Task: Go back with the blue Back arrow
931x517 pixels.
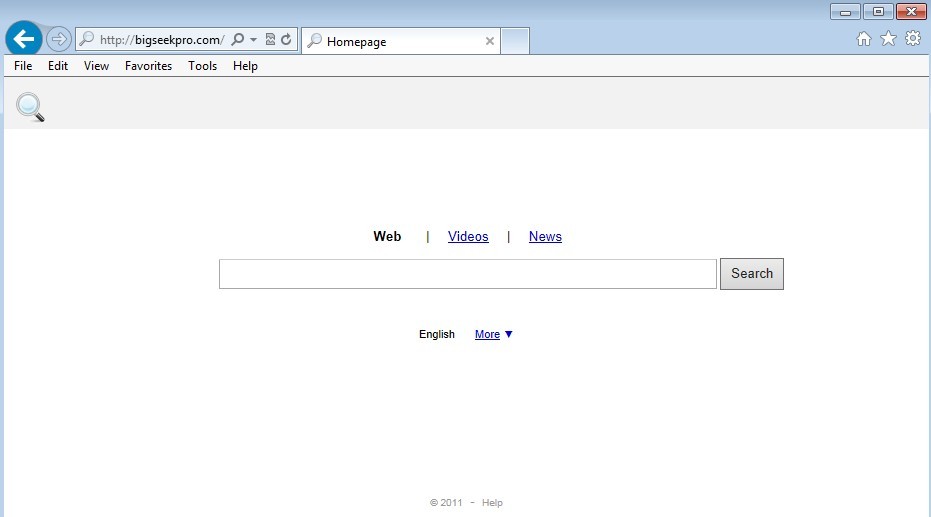Action: pos(24,39)
